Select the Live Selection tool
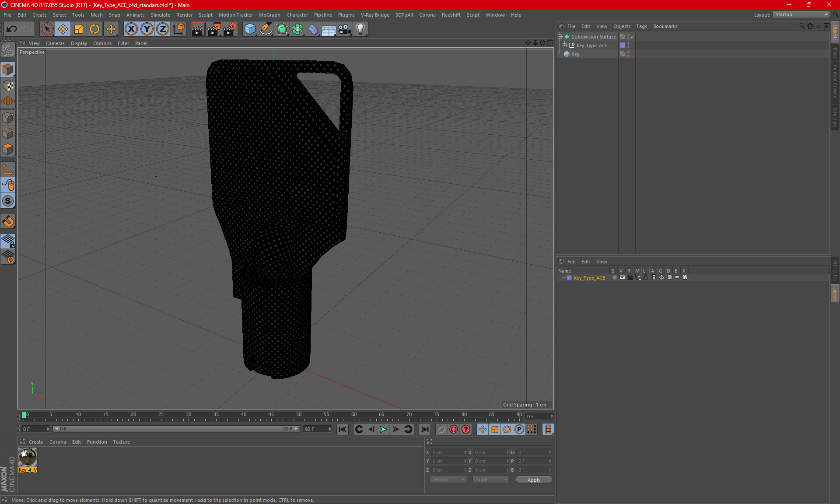Screen dimensions: 840x504 47,29
